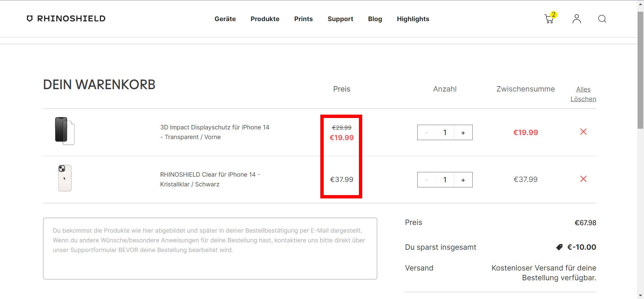Remove RHINOSHIELD Clear case from cart
The width and height of the screenshot is (644, 299).
[x=583, y=179]
